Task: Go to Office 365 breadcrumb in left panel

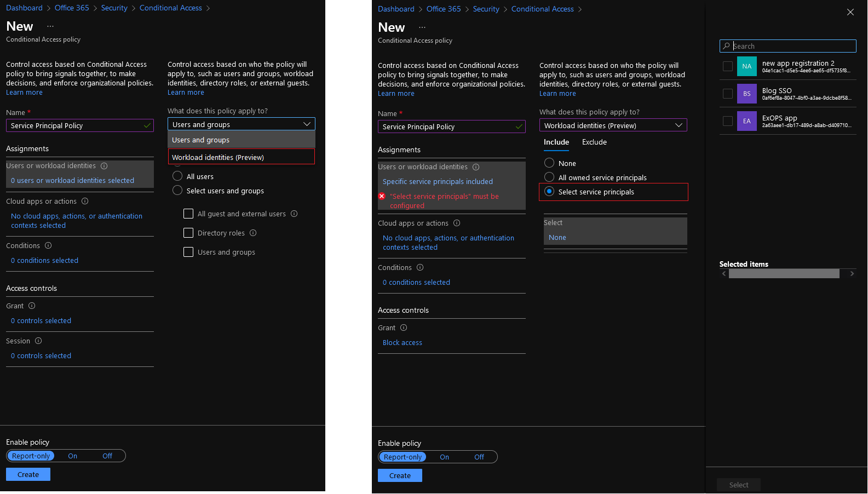Action: point(72,8)
